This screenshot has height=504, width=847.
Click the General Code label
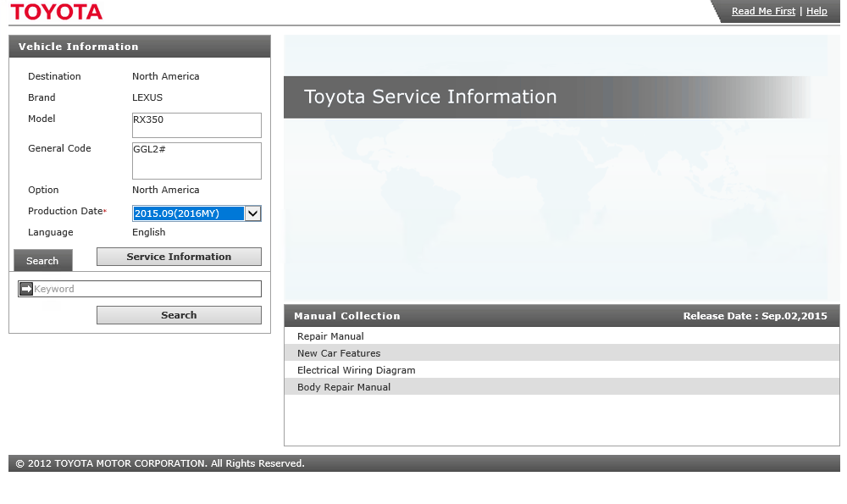pos(59,148)
